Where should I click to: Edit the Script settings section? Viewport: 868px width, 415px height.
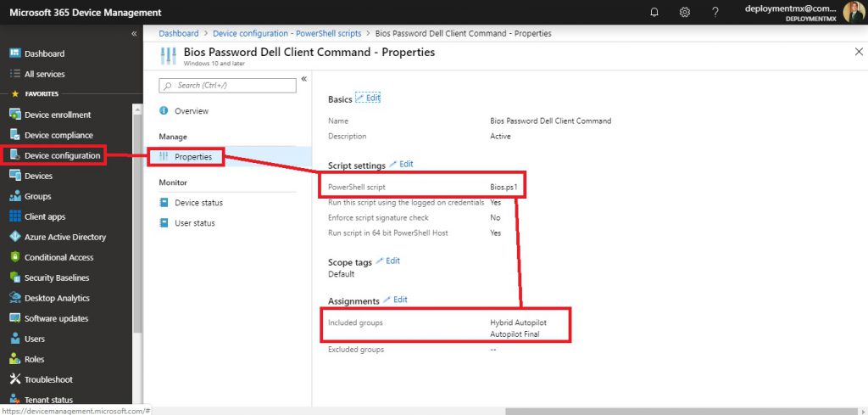(x=401, y=164)
